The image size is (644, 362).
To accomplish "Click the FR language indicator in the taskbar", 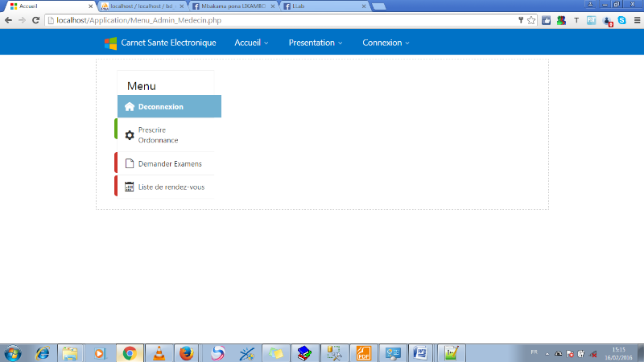I will coord(534,352).
